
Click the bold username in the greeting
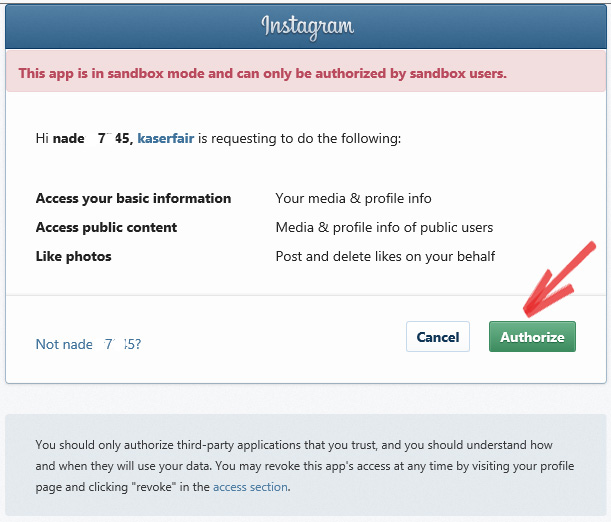point(93,138)
